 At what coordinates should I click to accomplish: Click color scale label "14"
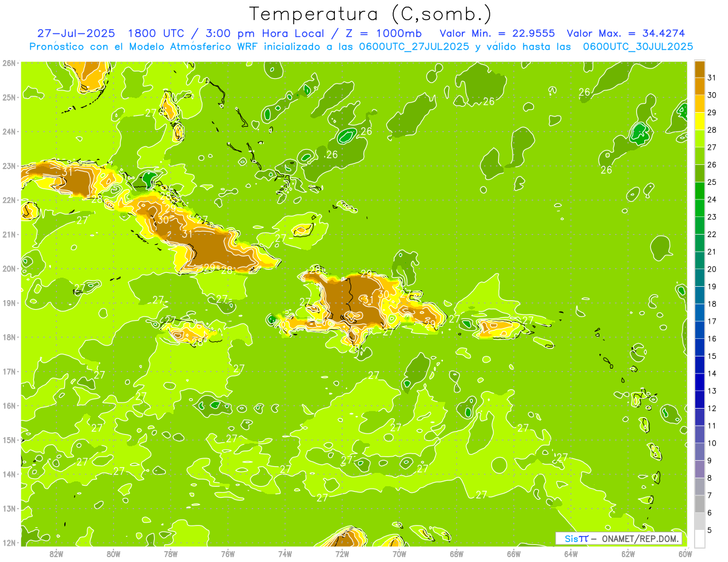click(x=712, y=373)
